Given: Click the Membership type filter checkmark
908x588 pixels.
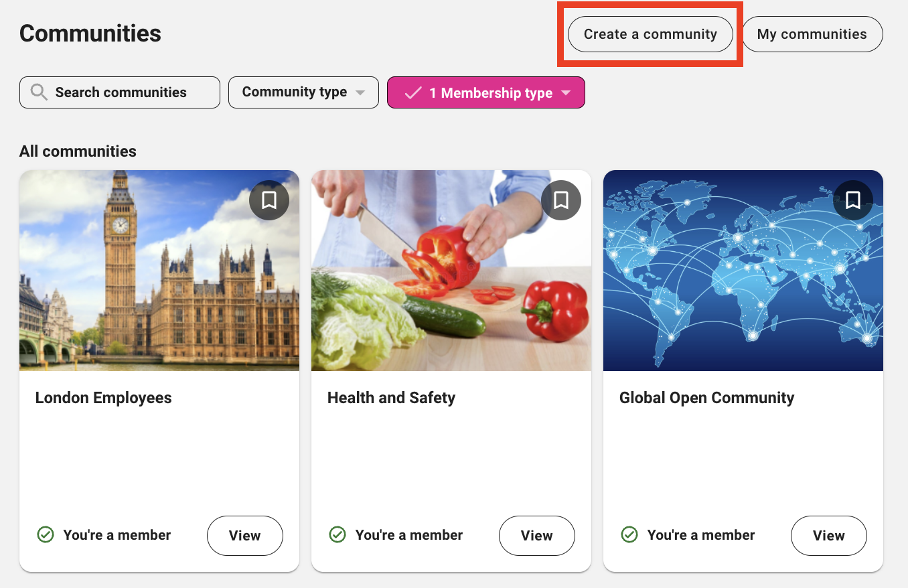Looking at the screenshot, I should (413, 93).
